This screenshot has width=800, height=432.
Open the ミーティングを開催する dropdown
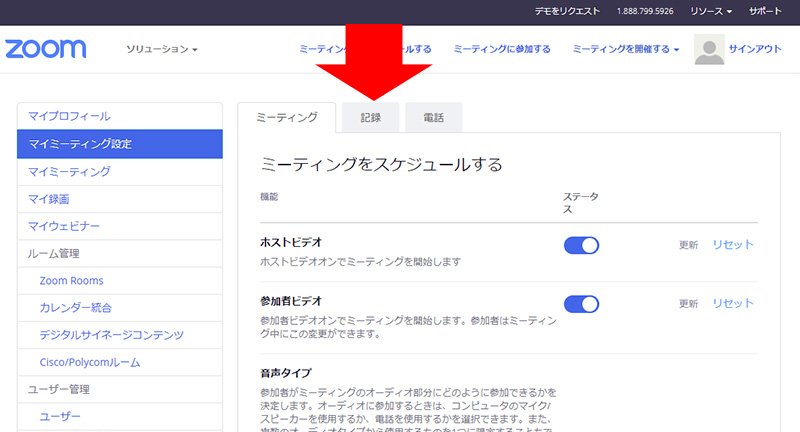point(625,49)
